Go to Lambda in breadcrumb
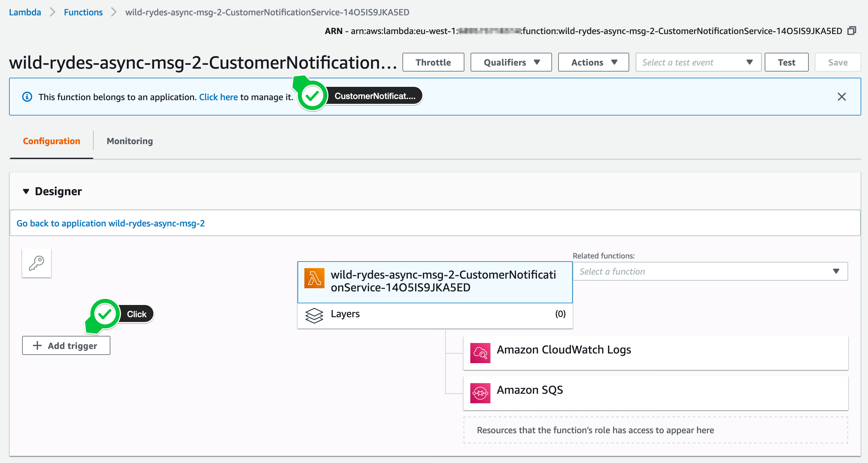The height and width of the screenshot is (463, 868). pos(25,12)
